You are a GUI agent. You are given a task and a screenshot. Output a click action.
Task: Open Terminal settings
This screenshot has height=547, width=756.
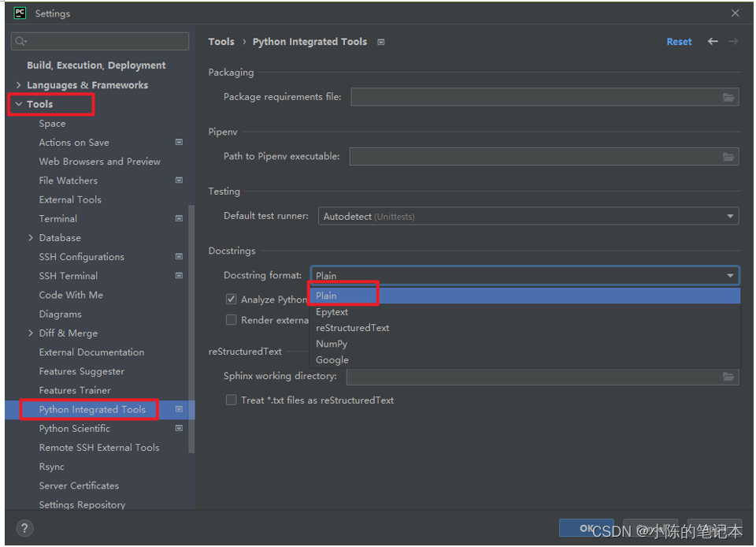(x=57, y=218)
